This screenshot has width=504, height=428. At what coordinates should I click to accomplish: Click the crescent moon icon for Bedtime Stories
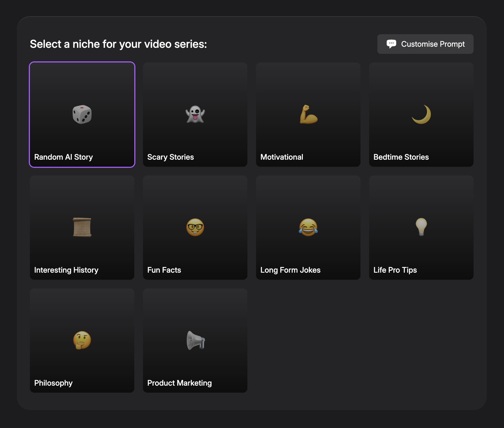pyautogui.click(x=421, y=114)
